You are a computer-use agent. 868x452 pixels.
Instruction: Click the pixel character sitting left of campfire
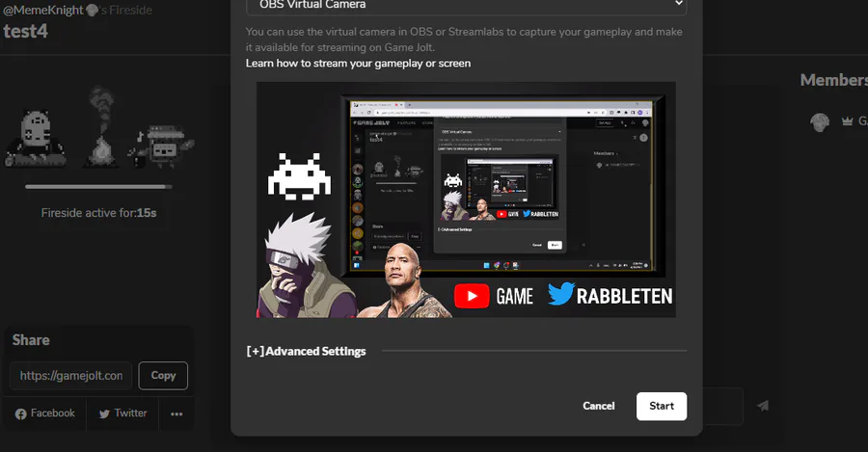point(36,139)
